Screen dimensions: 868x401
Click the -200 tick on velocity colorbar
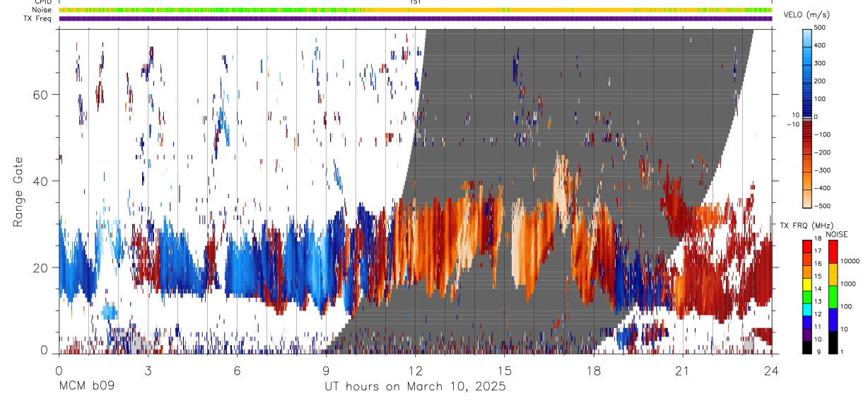click(x=823, y=153)
